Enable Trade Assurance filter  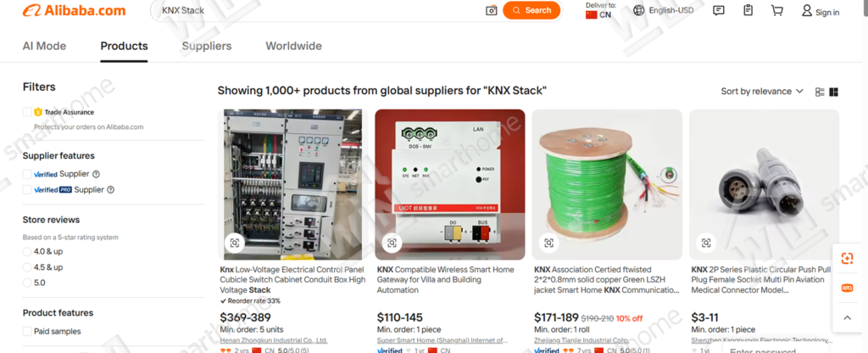(x=27, y=112)
